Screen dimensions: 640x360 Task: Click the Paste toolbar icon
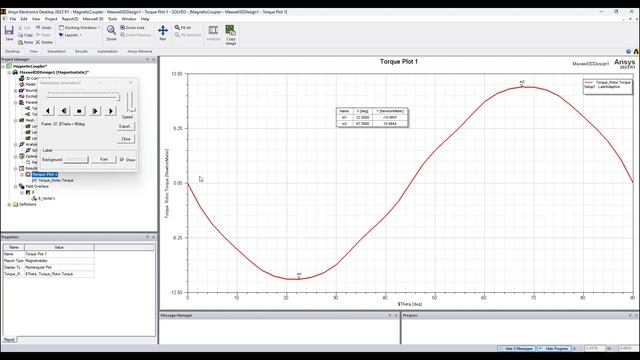(21, 42)
